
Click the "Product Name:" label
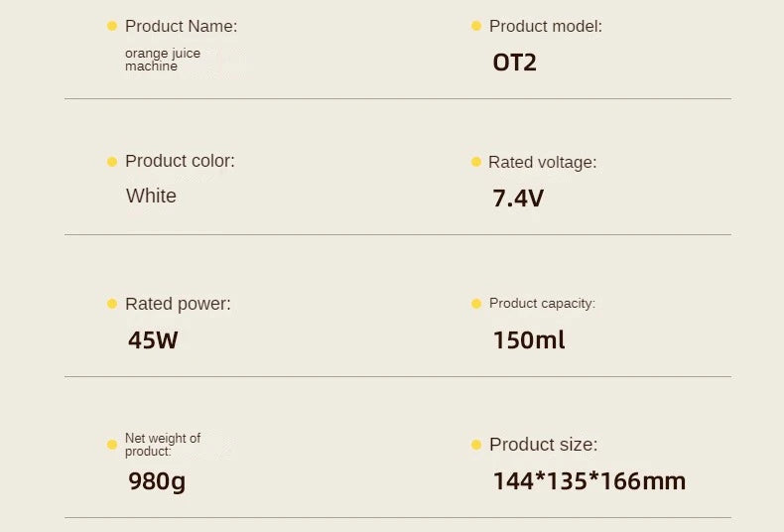tap(181, 26)
